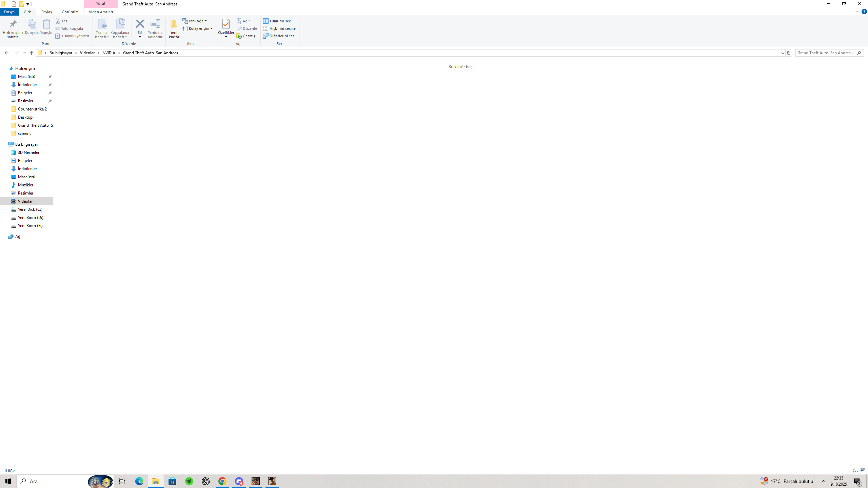Collapse the ribbon with chevron

tap(857, 12)
